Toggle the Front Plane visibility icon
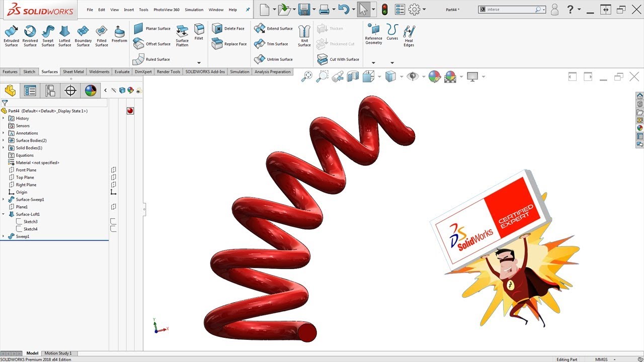This screenshot has height=362, width=644. 114,170
